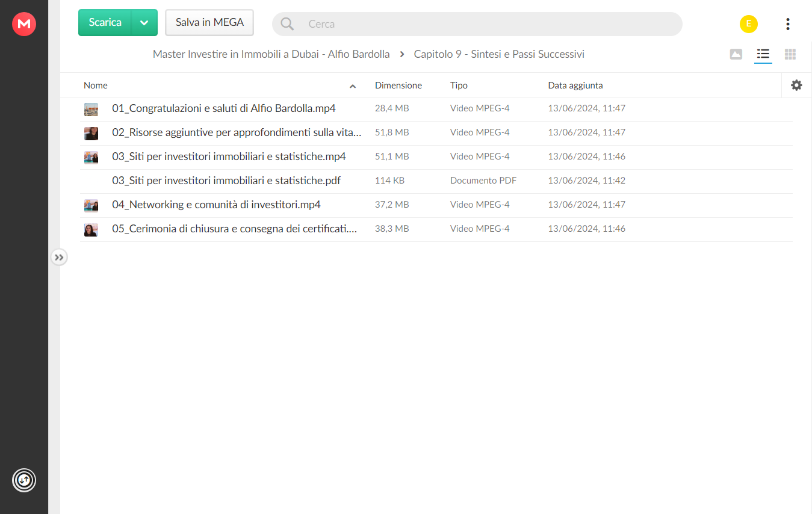The height and width of the screenshot is (514, 812).
Task: Open column settings gear icon
Action: 796,85
